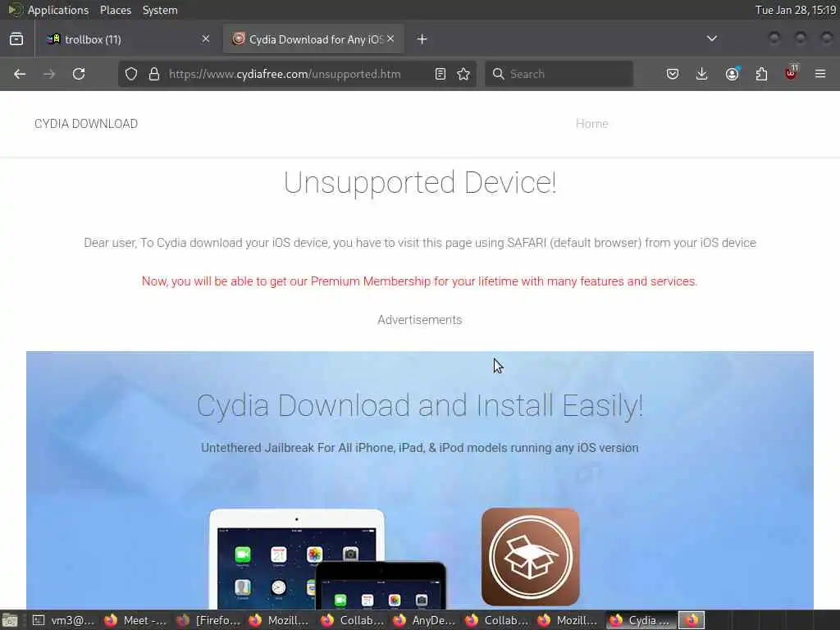Click the forward navigation arrow
Image resolution: width=840 pixels, height=630 pixels.
[48, 74]
